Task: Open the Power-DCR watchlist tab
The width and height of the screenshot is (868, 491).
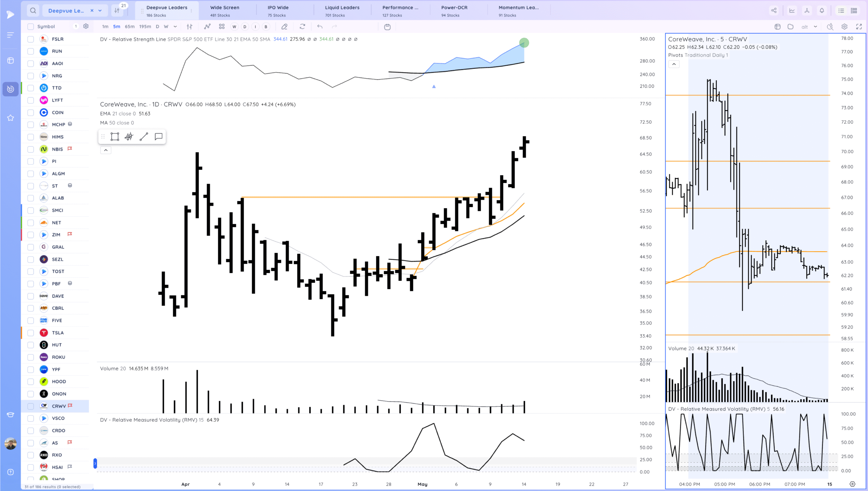Action: 454,11
